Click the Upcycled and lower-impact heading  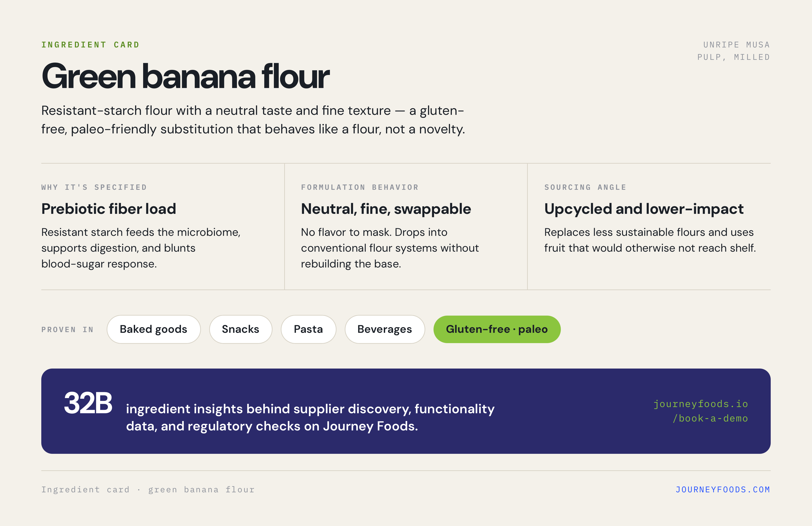[x=644, y=209]
